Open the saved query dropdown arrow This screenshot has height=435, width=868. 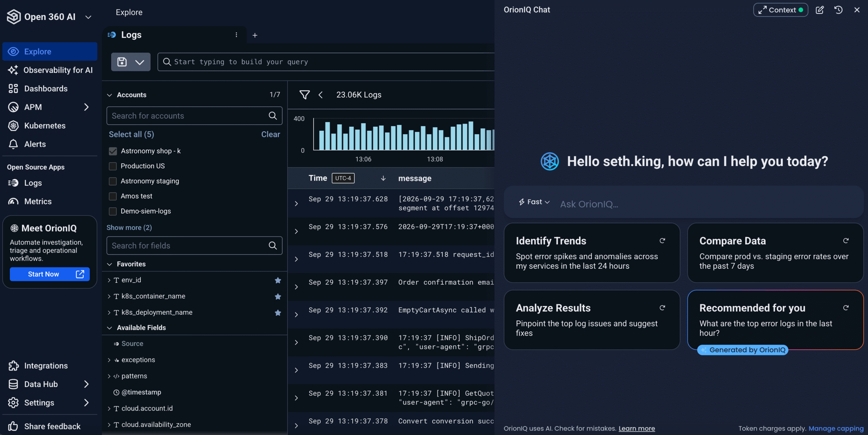pyautogui.click(x=140, y=62)
